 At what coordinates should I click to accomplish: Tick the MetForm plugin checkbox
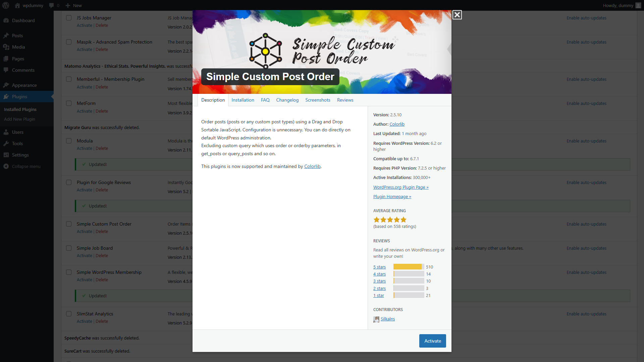69,103
